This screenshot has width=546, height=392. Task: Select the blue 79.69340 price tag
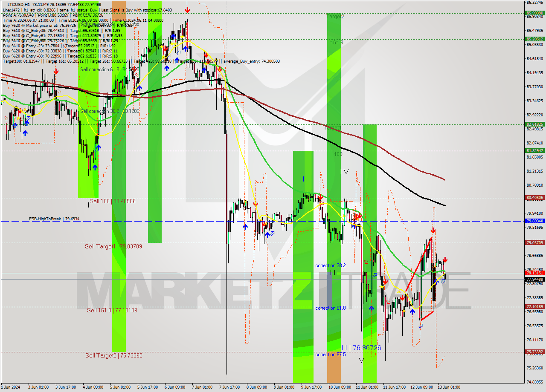(x=534, y=221)
